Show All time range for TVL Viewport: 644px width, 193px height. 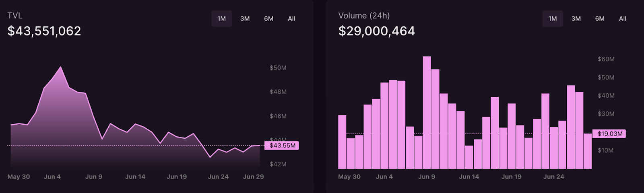[x=291, y=18]
